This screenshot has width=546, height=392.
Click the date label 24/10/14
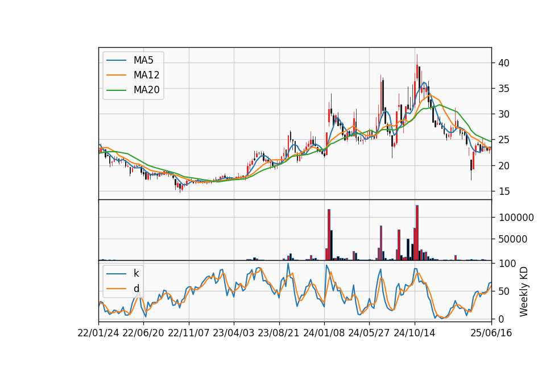click(415, 333)
